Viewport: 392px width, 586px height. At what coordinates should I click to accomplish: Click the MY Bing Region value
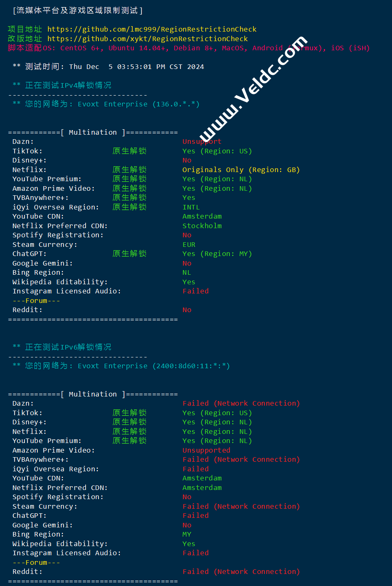187,534
